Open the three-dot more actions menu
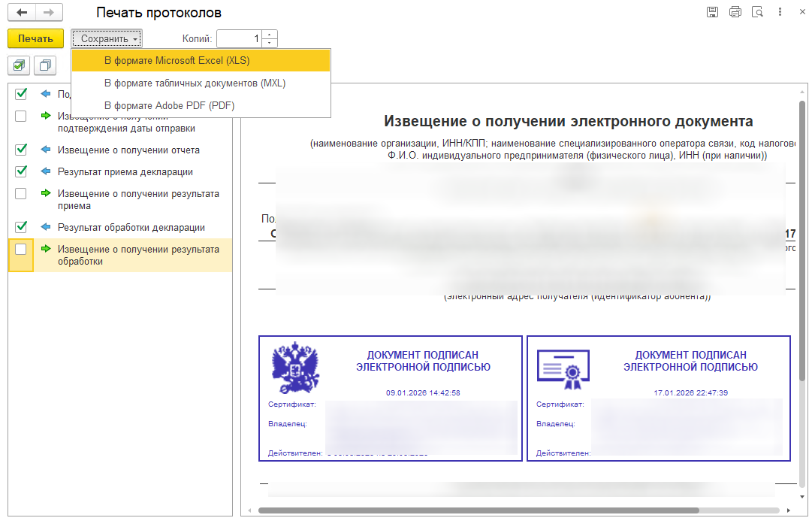This screenshot has width=812, height=521. point(781,12)
